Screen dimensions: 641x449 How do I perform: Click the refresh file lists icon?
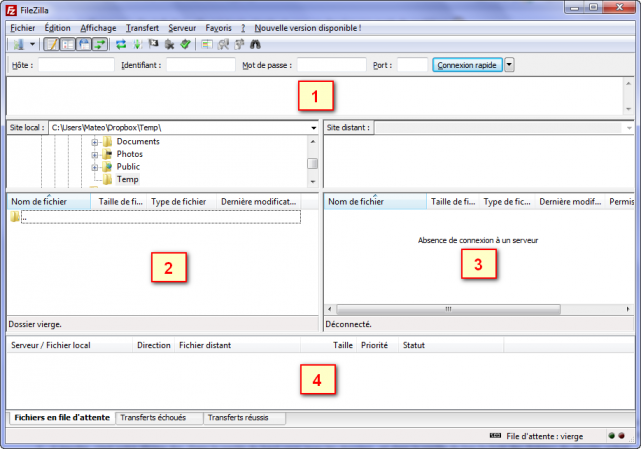coord(121,45)
